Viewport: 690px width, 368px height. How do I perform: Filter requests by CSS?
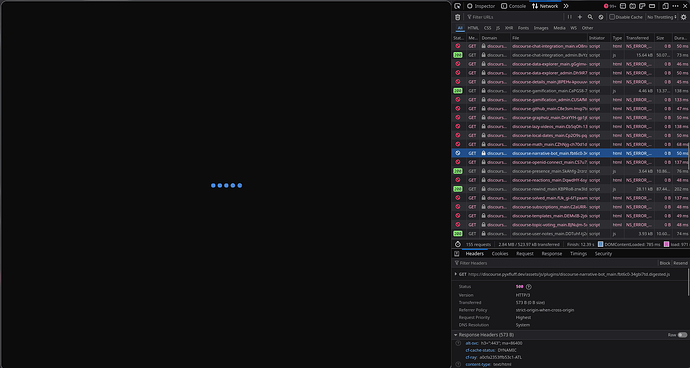[x=488, y=28]
